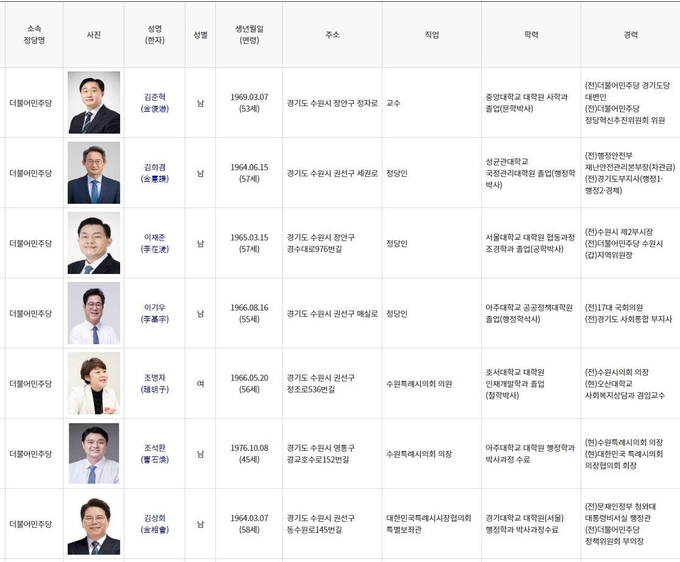Select birthdate cell 1964.03.07 (58세)
The width and height of the screenshot is (680, 562).
point(249,524)
